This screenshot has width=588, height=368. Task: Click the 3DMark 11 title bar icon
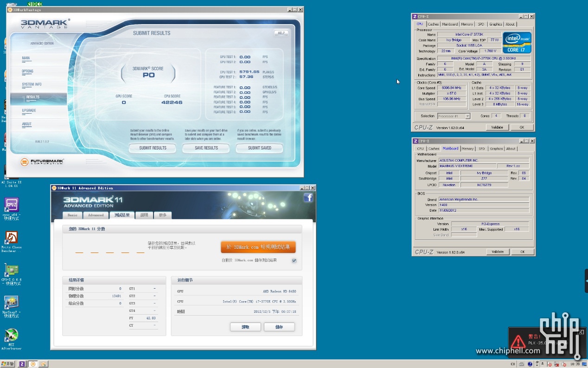coord(53,188)
